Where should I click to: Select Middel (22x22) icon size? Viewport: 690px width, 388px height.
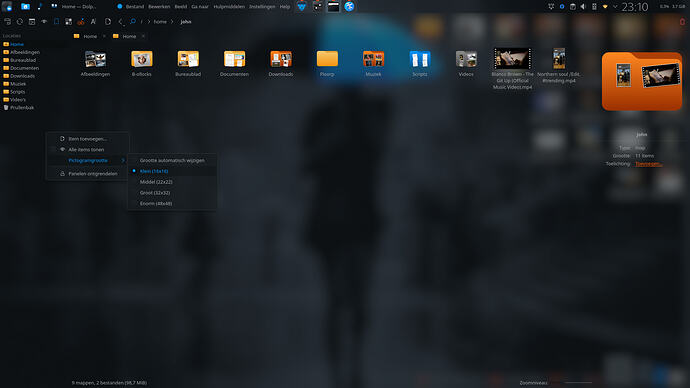click(172, 182)
